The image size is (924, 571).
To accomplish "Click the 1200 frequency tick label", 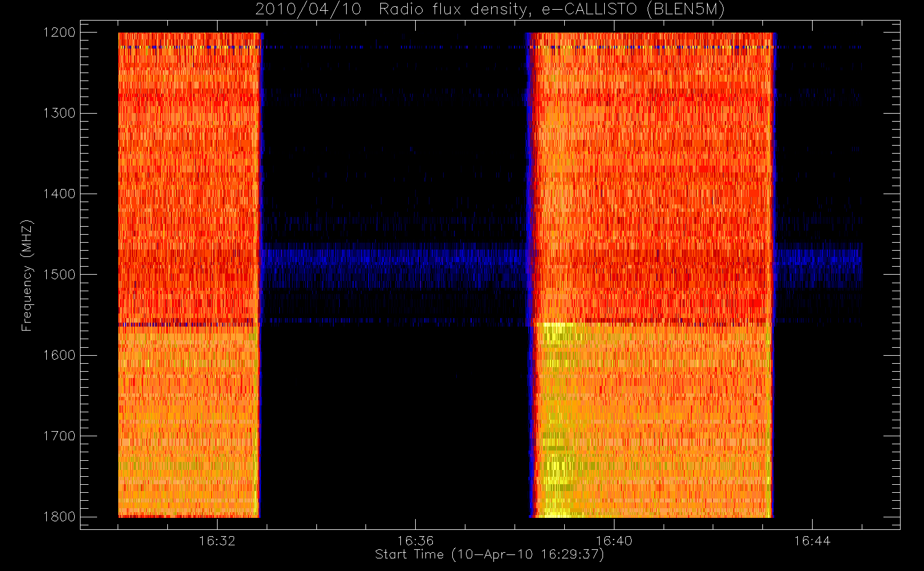I will click(59, 33).
